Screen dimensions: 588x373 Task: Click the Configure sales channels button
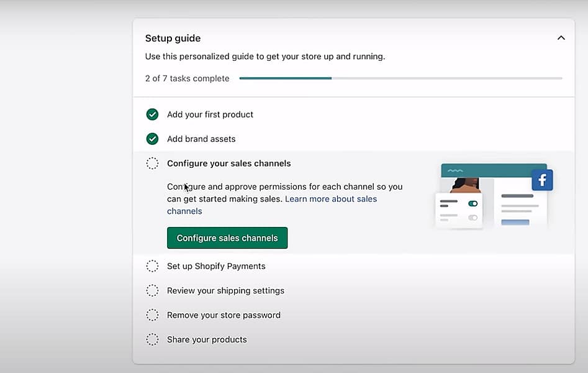227,237
